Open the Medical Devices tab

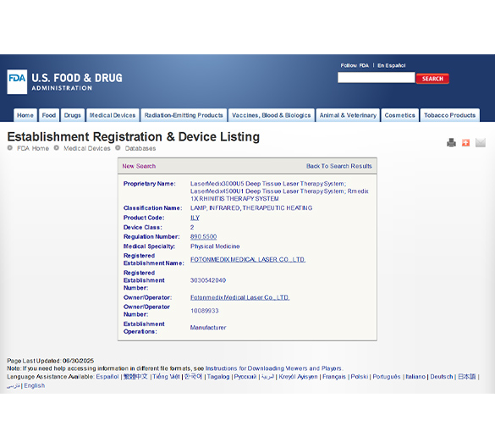click(x=113, y=115)
